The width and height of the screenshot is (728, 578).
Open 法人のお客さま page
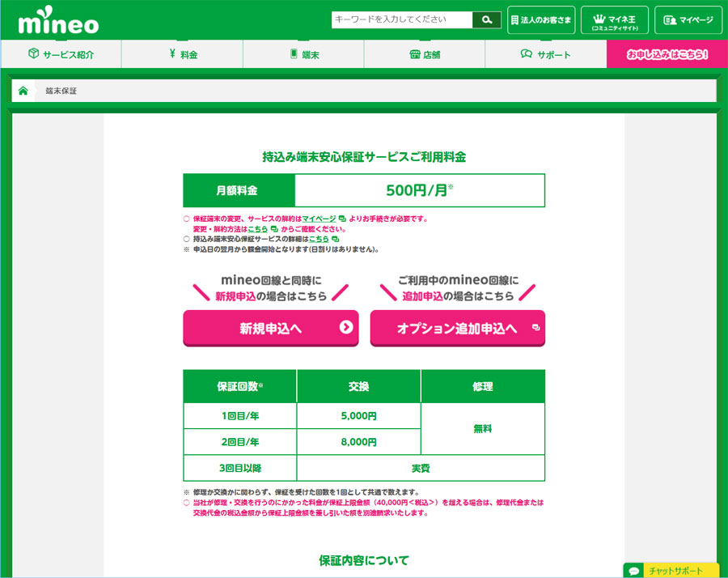click(x=541, y=20)
